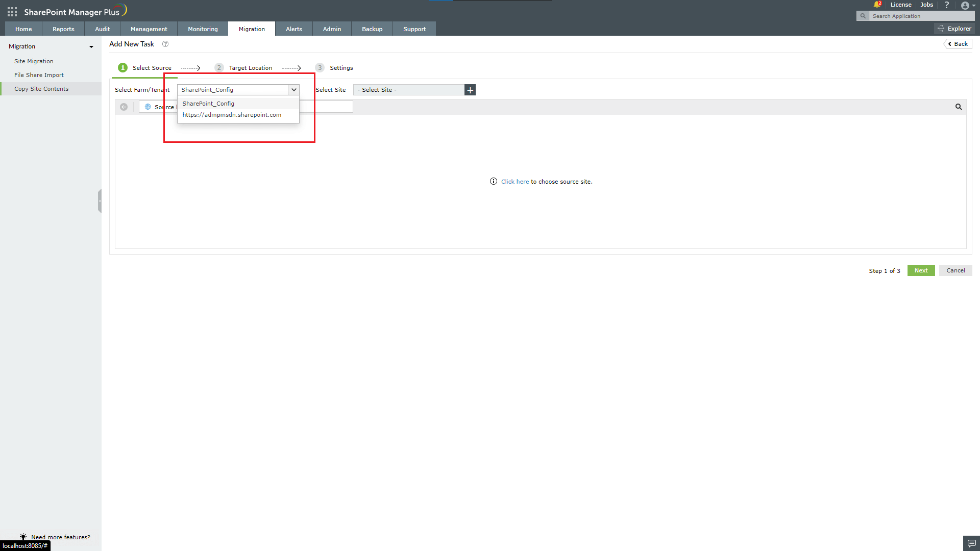The height and width of the screenshot is (551, 980).
Task: Click the back circle arrow in source panel
Action: point(124,107)
